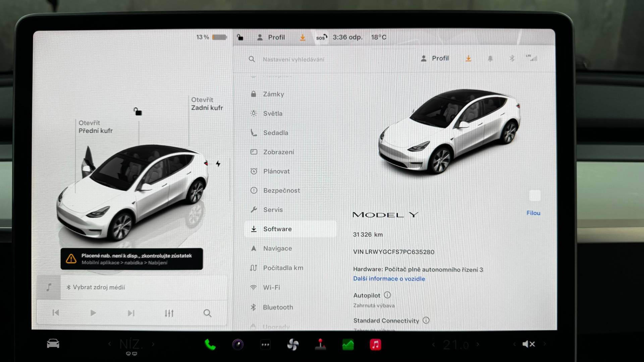Image resolution: width=644 pixels, height=362 pixels.
Task: Tap the orange download icon in the status bar
Action: [x=303, y=38]
